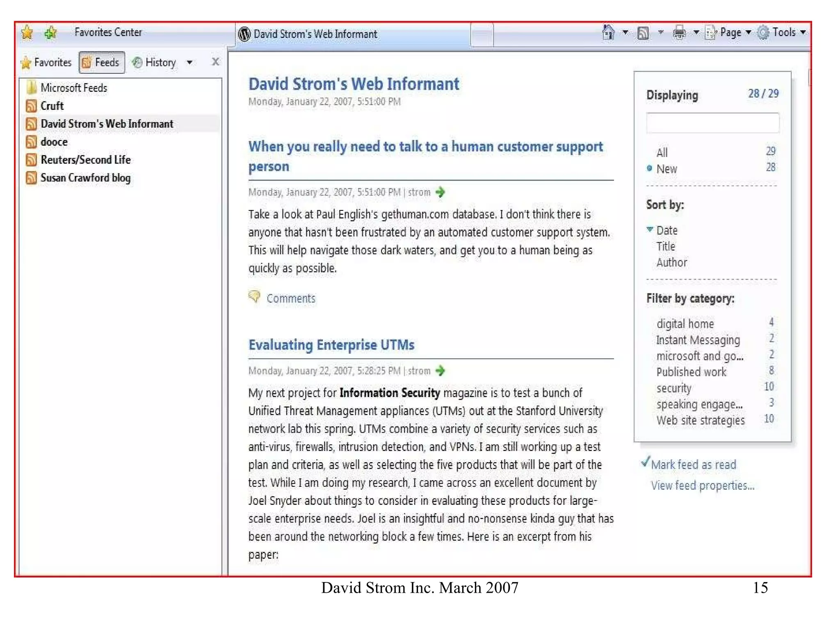This screenshot has width=840, height=630.
Task: Switch to the Favorites tab
Action: pos(46,62)
